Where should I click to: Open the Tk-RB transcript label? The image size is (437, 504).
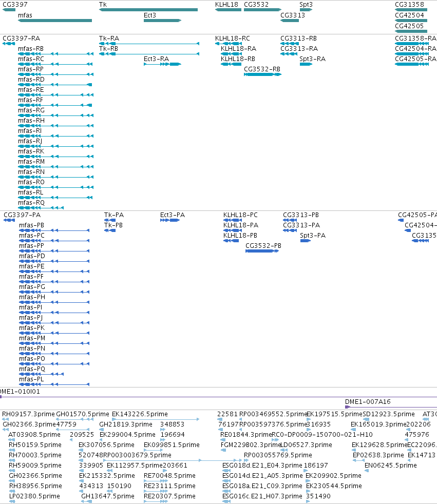coord(109,49)
